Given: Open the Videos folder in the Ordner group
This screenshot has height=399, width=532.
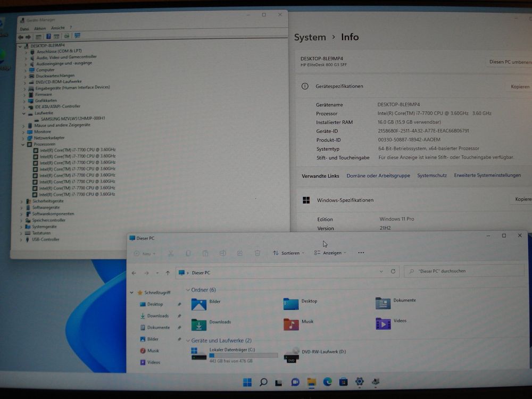Looking at the screenshot, I should (383, 323).
